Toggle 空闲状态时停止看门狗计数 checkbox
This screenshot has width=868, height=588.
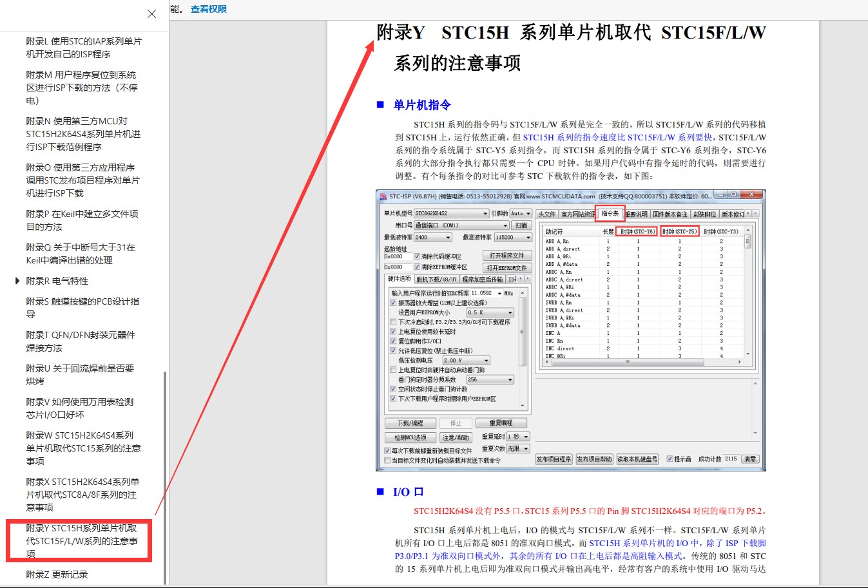coord(393,390)
